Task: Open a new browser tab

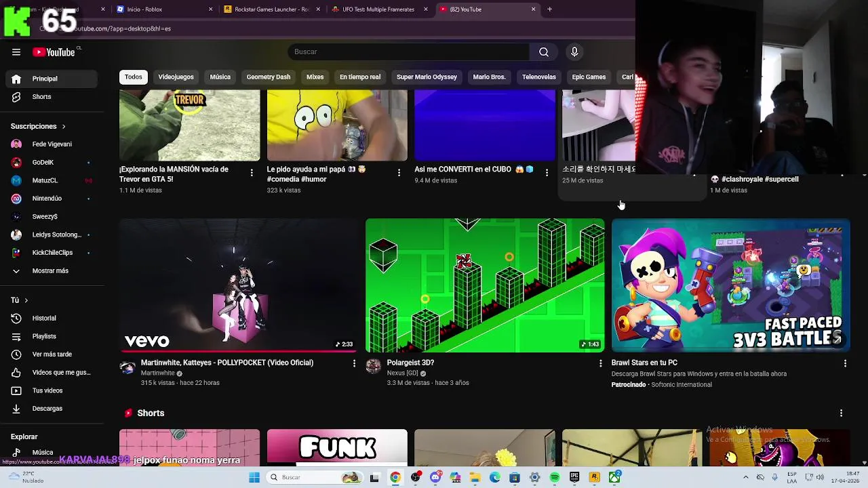Action: point(550,9)
